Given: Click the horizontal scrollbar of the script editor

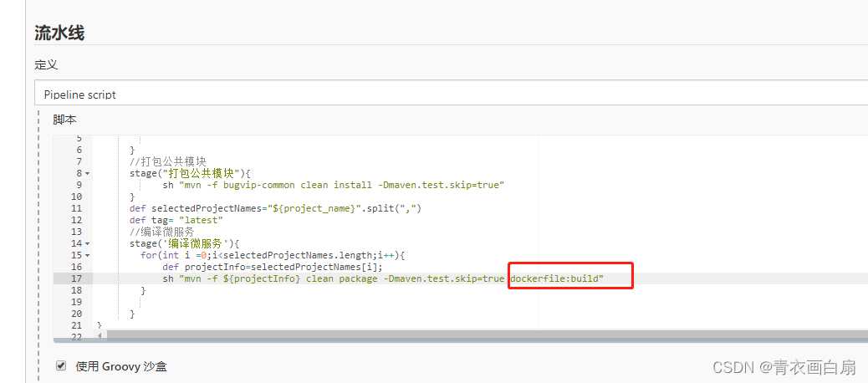Looking at the screenshot, I should 488,334.
